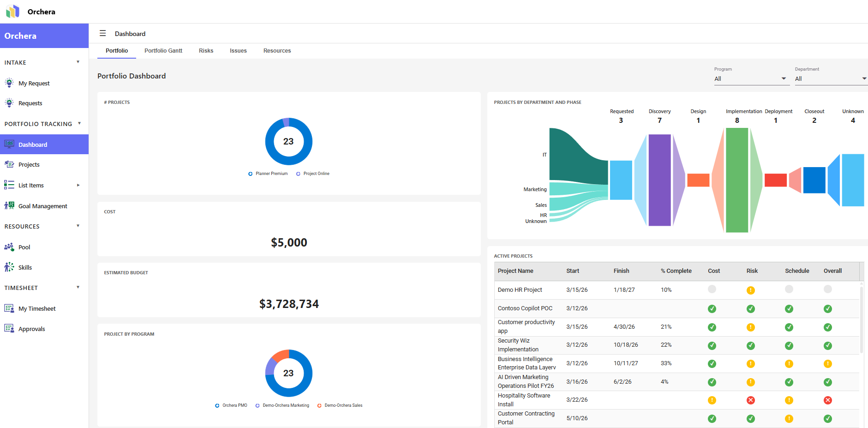Screen dimensions: 868x428
Task: Expand the List Items submenu arrow
Action: pos(78,185)
